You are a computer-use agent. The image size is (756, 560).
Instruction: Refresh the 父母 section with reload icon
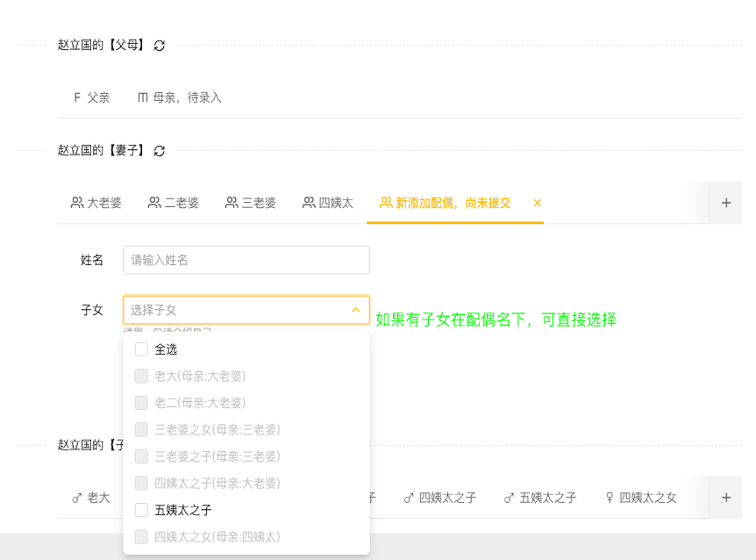tap(159, 46)
